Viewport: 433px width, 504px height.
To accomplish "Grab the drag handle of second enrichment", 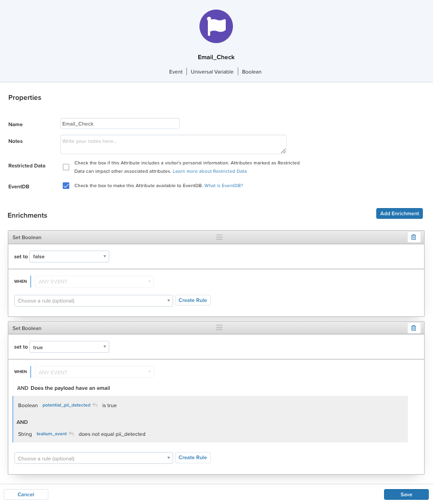I will coord(219,328).
